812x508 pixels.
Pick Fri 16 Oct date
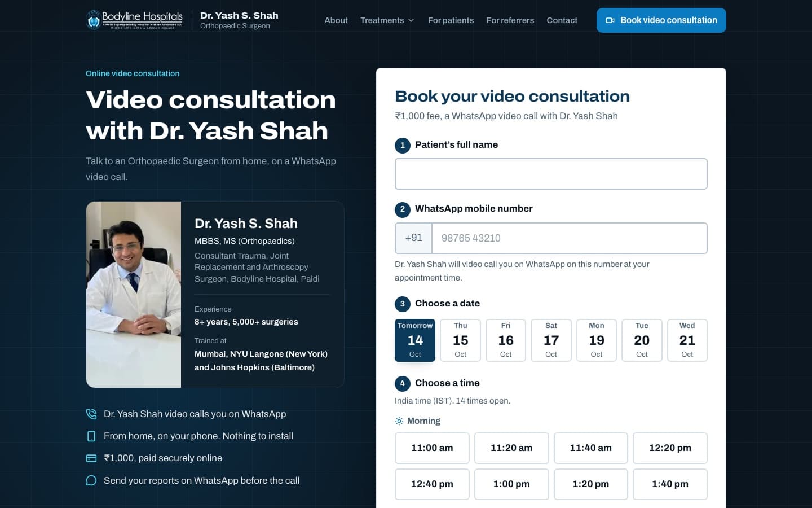point(506,340)
